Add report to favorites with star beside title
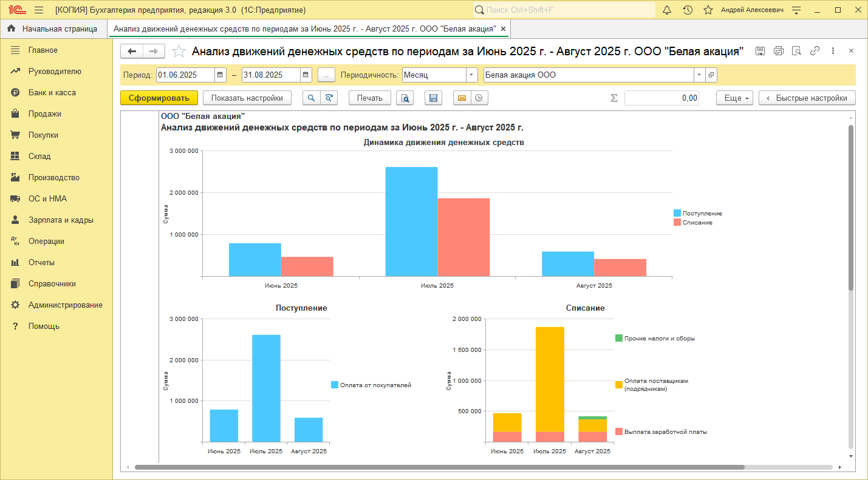Screen dimensions: 868x480 click(179, 52)
